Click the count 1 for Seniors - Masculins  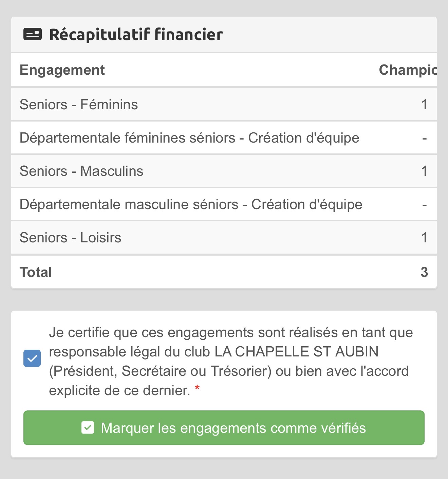tap(424, 171)
